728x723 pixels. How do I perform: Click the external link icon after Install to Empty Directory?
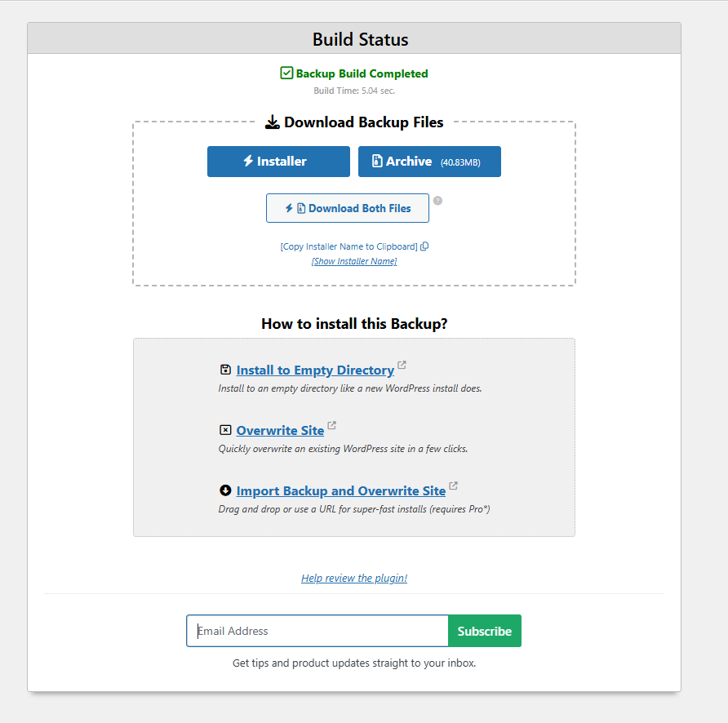tap(402, 365)
